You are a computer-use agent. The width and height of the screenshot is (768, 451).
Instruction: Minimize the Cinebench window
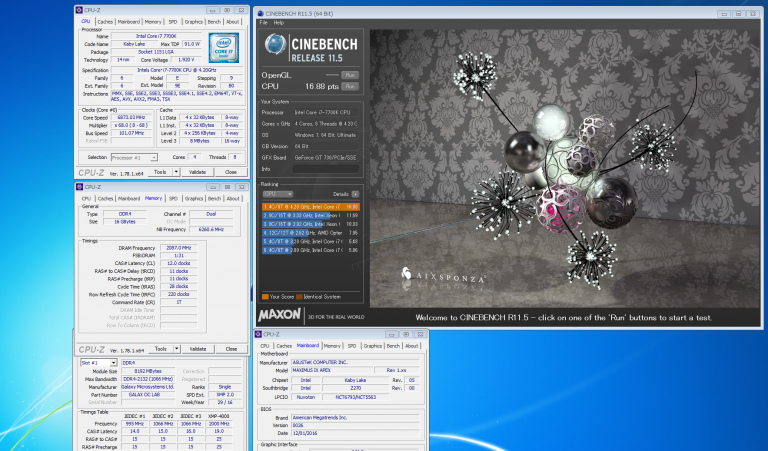[724, 14]
